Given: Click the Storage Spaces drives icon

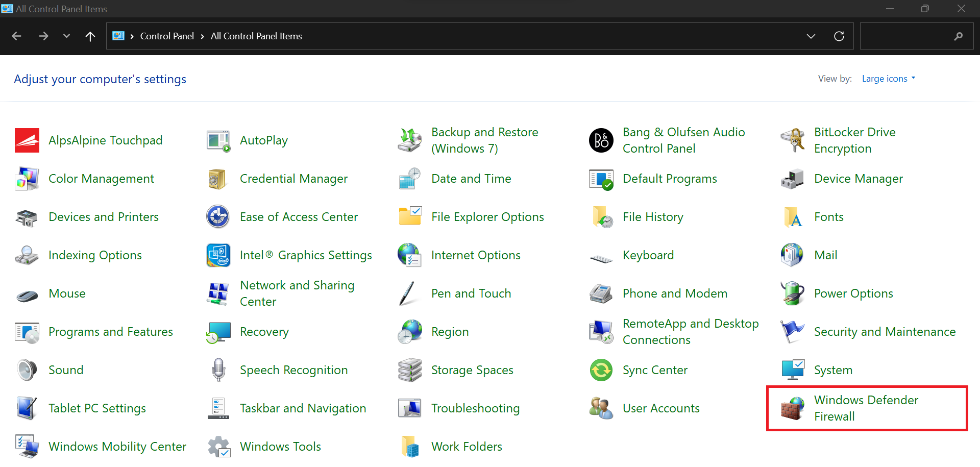Looking at the screenshot, I should 409,370.
